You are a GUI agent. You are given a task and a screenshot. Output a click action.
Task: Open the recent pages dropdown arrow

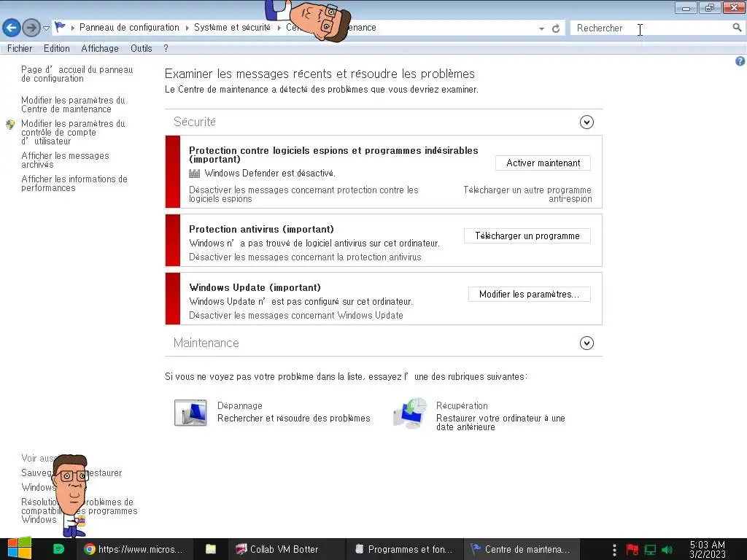pos(46,28)
